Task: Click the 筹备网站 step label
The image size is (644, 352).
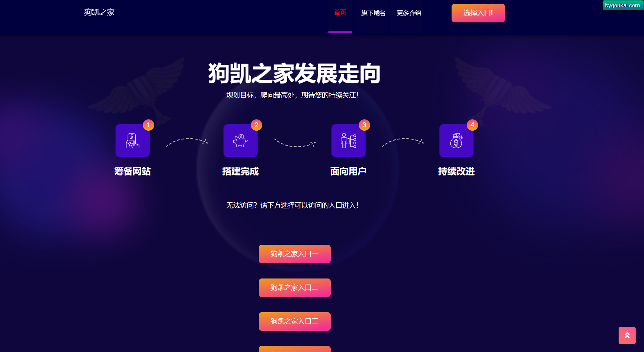Action: (133, 171)
